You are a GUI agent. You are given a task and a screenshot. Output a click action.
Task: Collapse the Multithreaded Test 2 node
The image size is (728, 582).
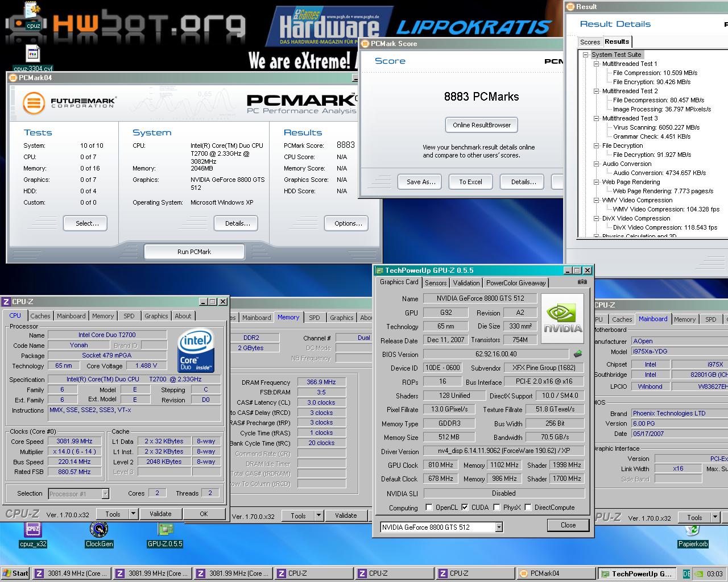click(597, 91)
